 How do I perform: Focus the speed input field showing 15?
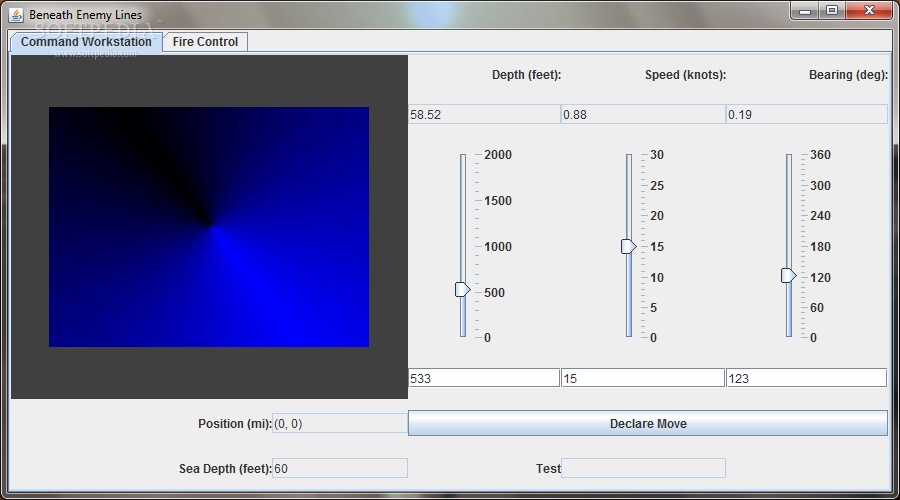[643, 378]
